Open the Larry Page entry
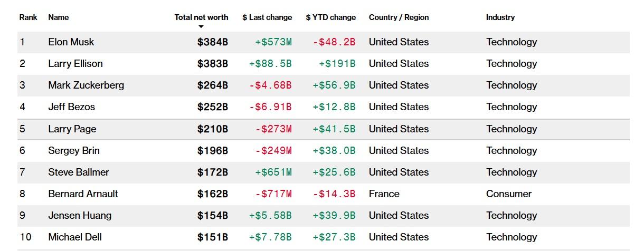 tap(72, 129)
